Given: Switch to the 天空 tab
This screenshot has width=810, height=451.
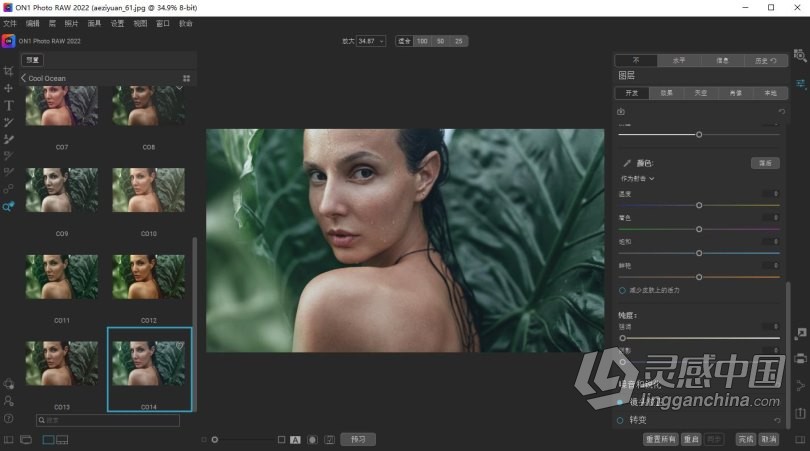Looking at the screenshot, I should click(700, 93).
